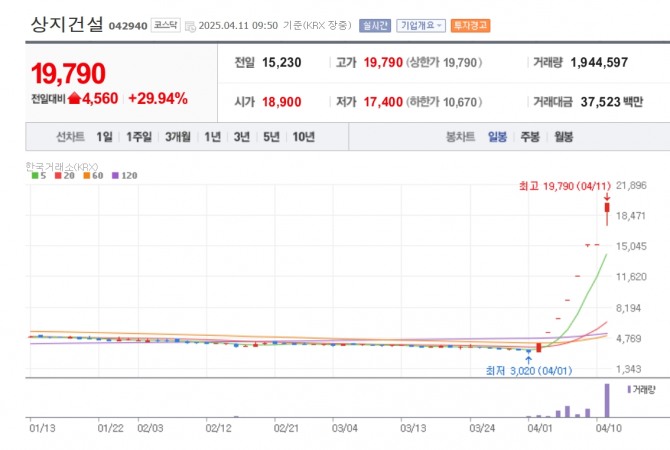The height and width of the screenshot is (450, 670).
Task: Click the 04/01 date axis label
Action: click(x=540, y=428)
